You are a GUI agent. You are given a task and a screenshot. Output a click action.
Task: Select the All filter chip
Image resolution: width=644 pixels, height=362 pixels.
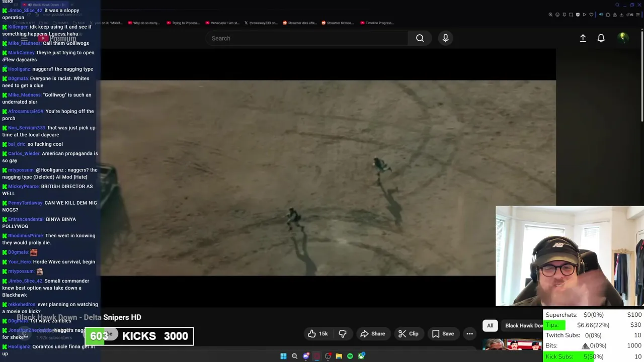pos(490,325)
